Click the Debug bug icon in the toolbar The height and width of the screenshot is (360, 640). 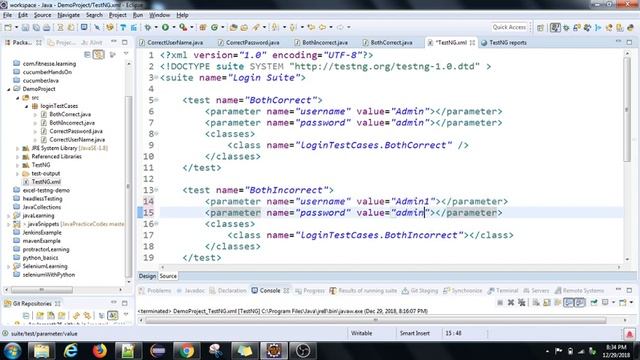pos(148,27)
